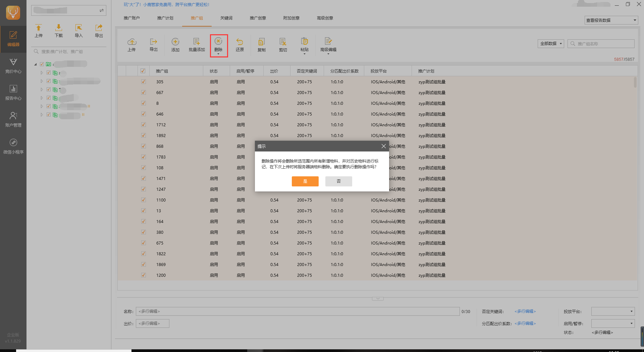Click the 删除 delete icon
Image resolution: width=644 pixels, height=352 pixels.
coord(218,41)
